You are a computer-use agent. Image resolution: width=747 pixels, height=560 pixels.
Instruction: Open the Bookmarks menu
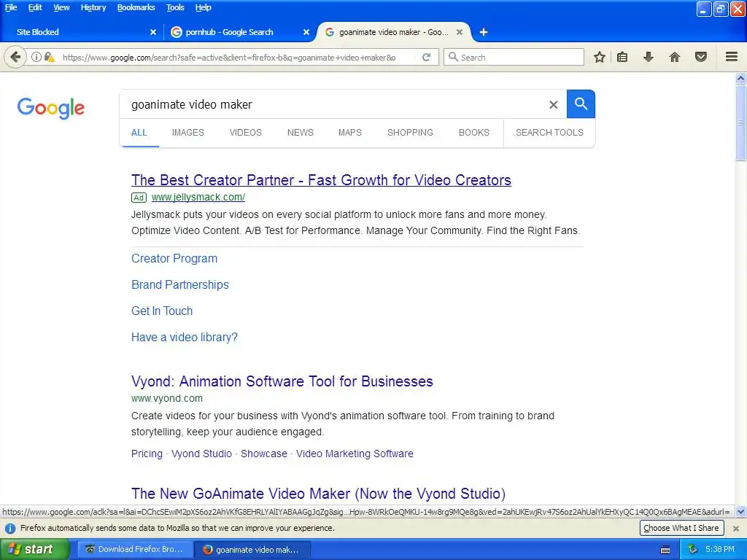tap(136, 7)
